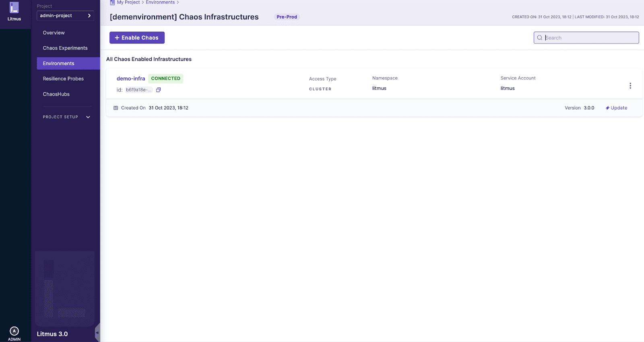Follow the My Project breadcrumb
Viewport: 644px width, 342px height.
point(128,2)
